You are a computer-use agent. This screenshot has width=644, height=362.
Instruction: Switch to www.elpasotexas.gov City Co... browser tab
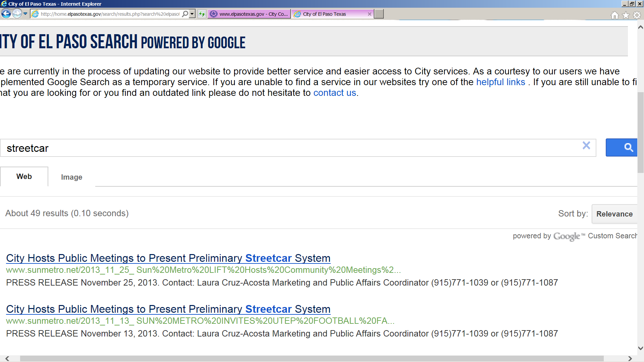point(249,14)
